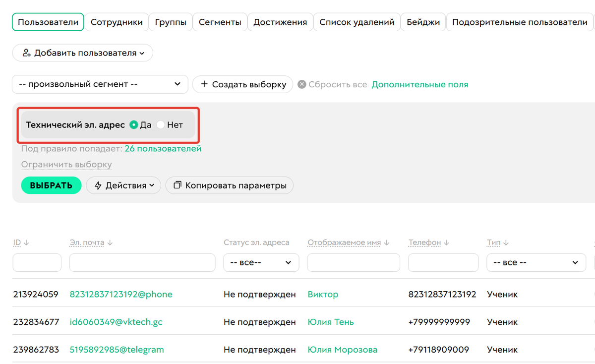Click the «ВЫБРАТЬ» button
The width and height of the screenshot is (595, 364).
pyautogui.click(x=51, y=185)
